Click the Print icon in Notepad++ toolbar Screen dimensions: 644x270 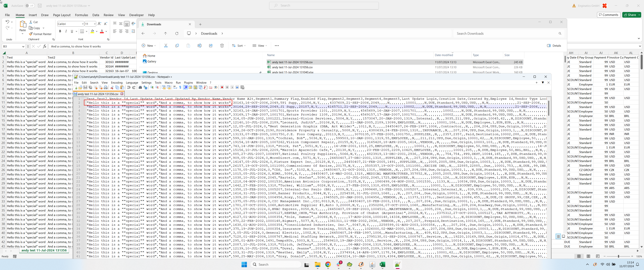coord(106,87)
